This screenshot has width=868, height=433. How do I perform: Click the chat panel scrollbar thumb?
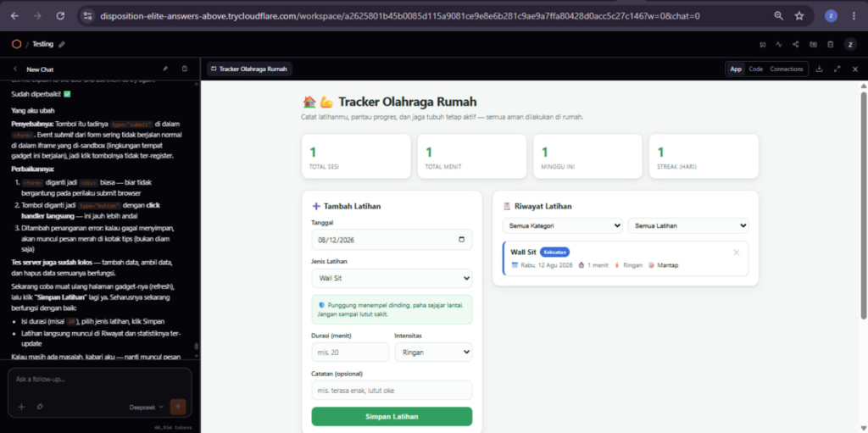point(196,347)
